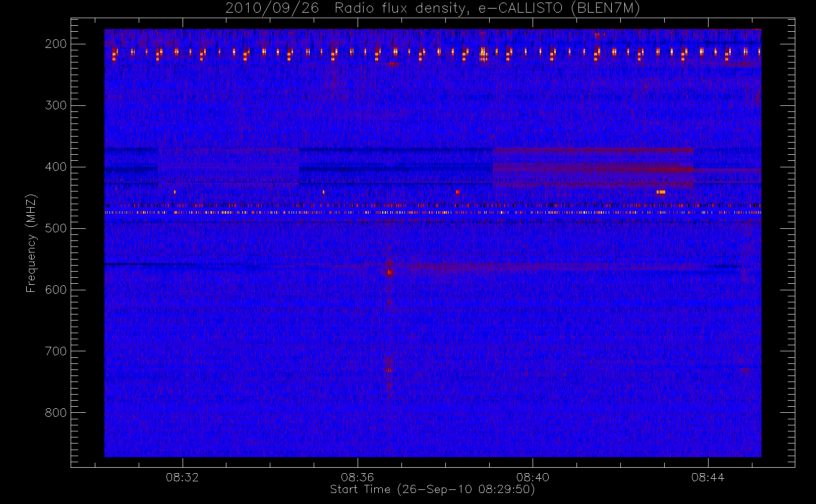Click the 700 frequency tick label
This screenshot has width=816, height=504.
55,351
